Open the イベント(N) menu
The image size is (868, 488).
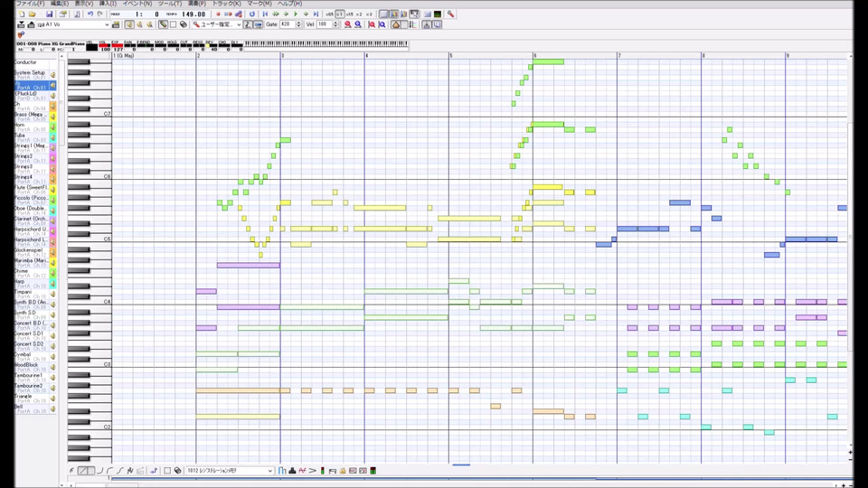pos(137,4)
